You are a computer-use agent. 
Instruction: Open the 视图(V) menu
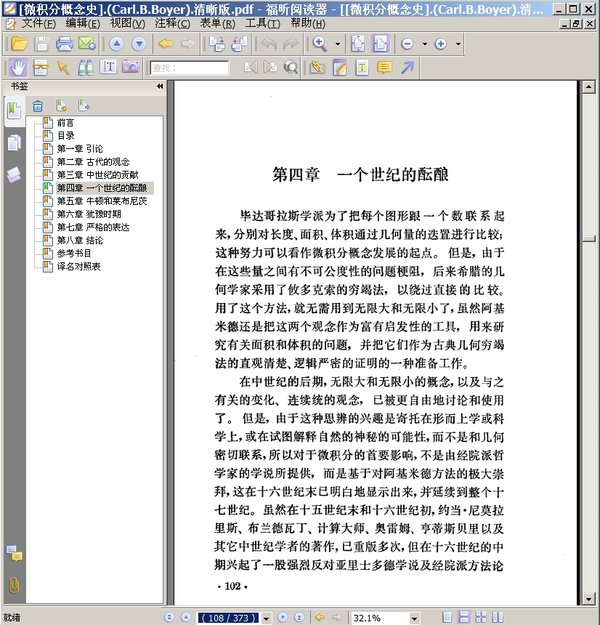pyautogui.click(x=126, y=22)
